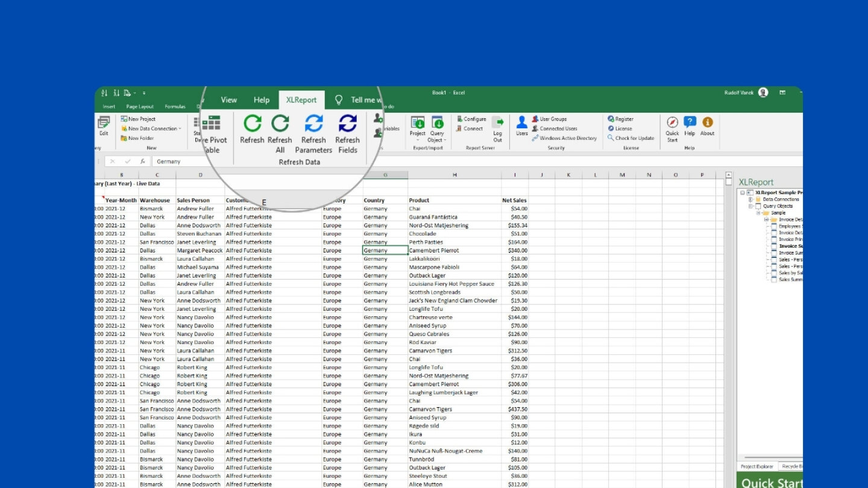Click the Log Out icon

click(x=497, y=122)
